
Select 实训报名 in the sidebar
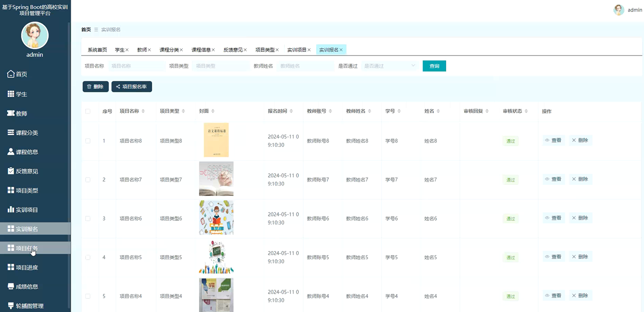35,229
